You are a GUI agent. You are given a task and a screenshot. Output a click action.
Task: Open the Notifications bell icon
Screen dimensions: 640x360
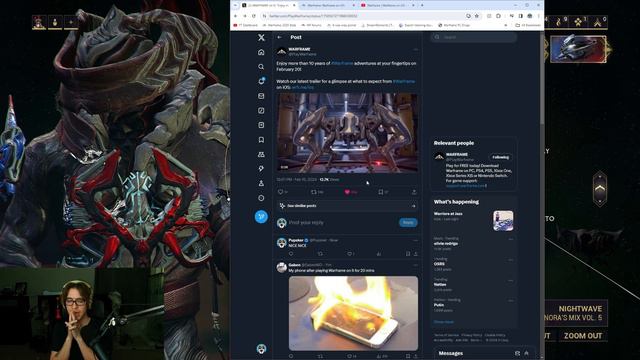click(x=261, y=81)
